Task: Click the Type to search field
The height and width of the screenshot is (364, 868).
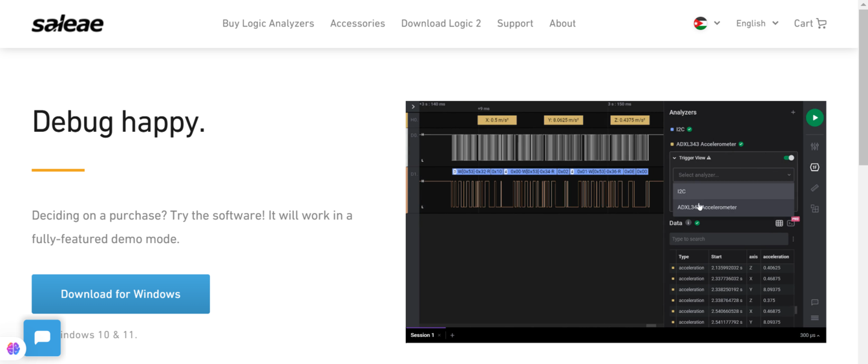Action: (x=728, y=239)
